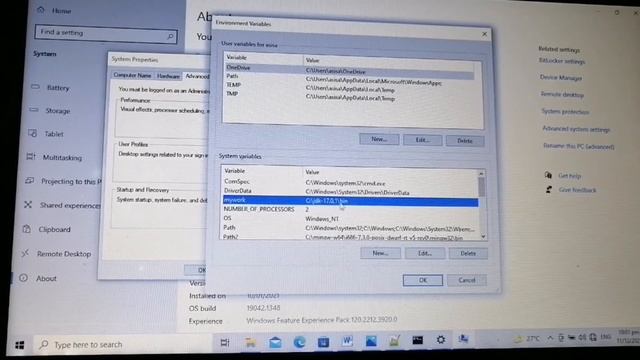Select the NUMBER_OF_PROCESSORS variable row
The width and height of the screenshot is (640, 360).
point(350,209)
